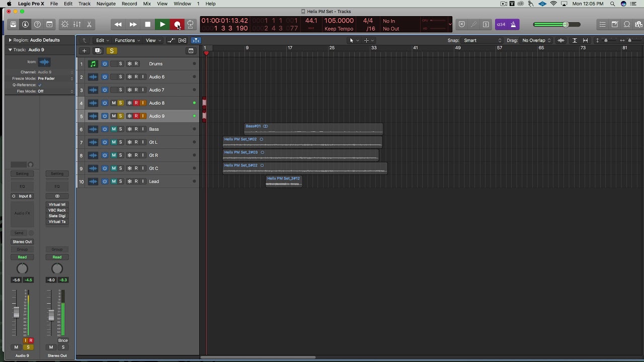Open the List Editors icon

(x=603, y=24)
